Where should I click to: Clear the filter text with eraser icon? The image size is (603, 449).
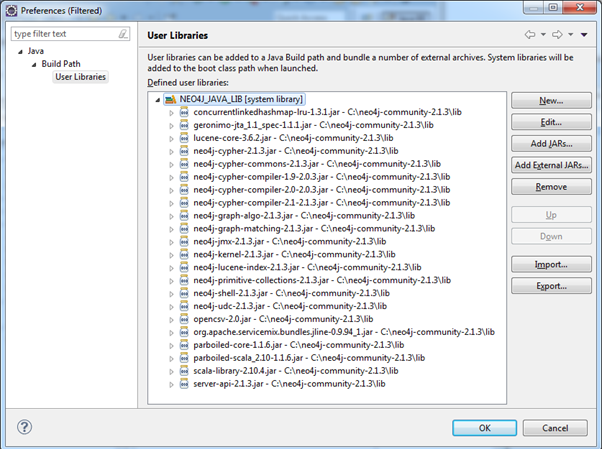[123, 34]
